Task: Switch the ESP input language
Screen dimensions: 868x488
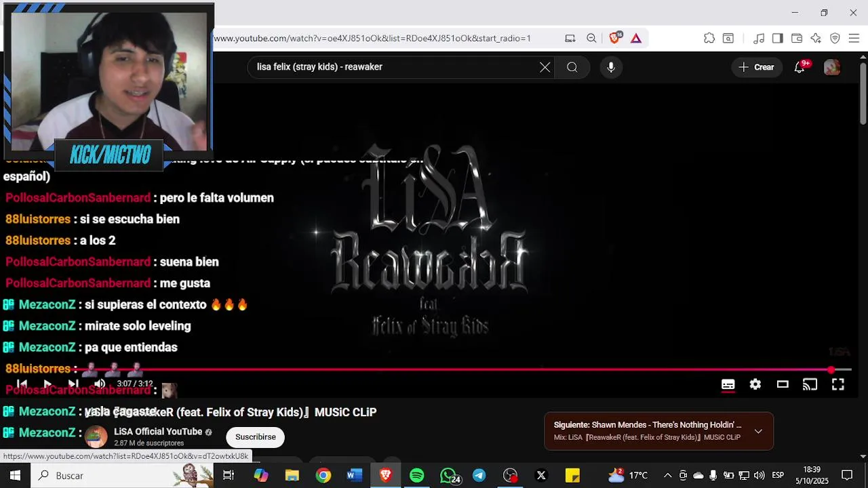Action: pos(778,476)
